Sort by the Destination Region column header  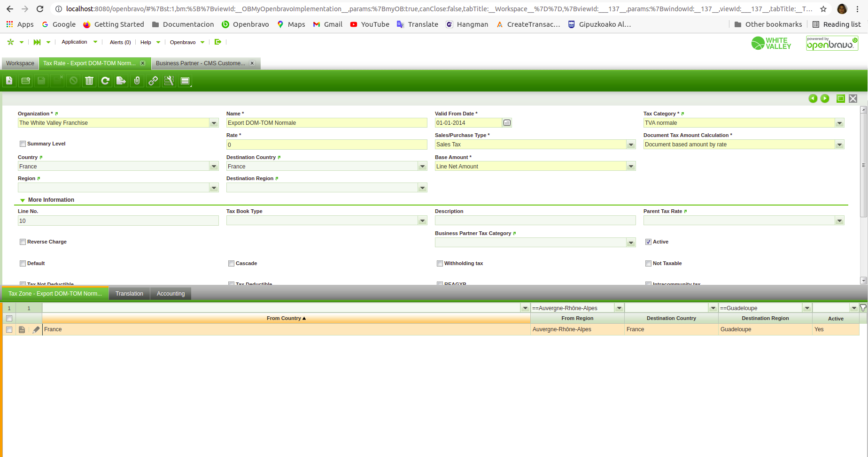tap(765, 318)
